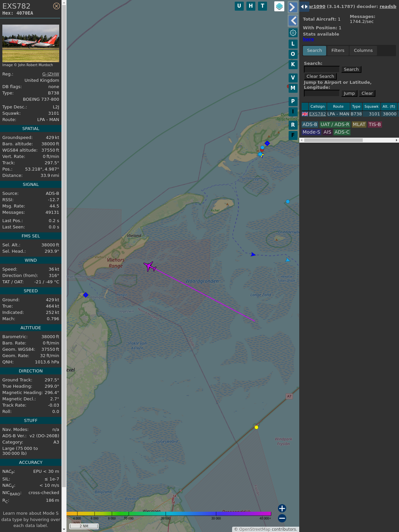Screen dimensions: 399x532
Task: Click the Clear Search button
Action: (320, 76)
